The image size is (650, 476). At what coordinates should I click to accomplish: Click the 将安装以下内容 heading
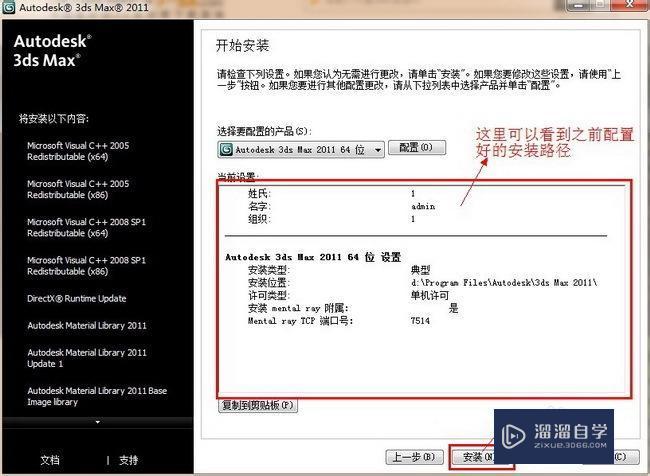[53, 119]
